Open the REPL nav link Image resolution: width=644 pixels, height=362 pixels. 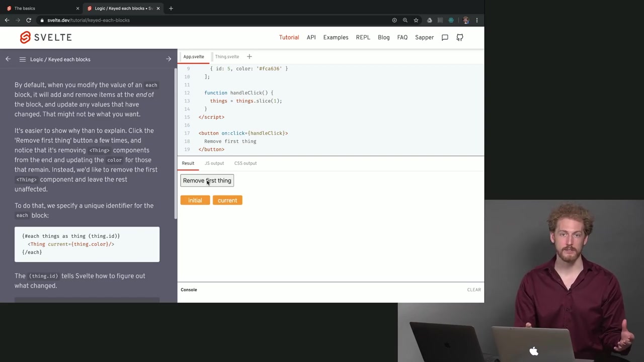click(363, 37)
